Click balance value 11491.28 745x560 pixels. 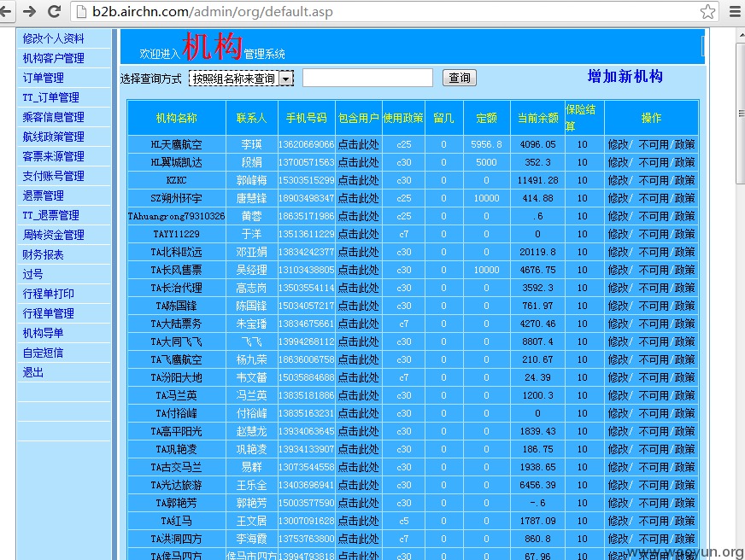coord(537,180)
